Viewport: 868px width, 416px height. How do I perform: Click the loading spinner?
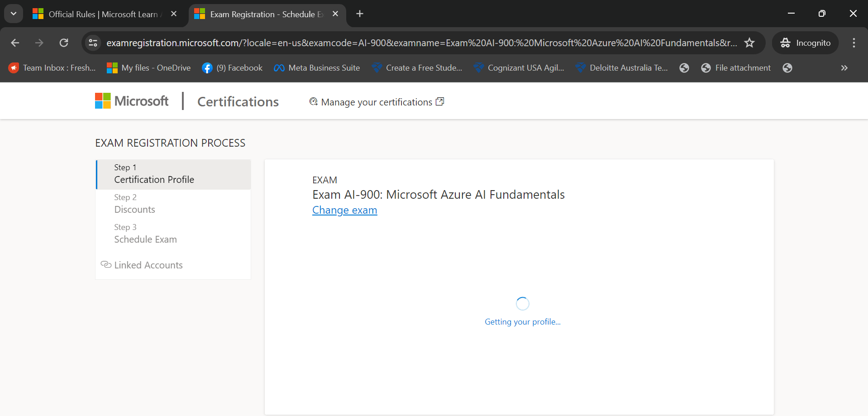523,304
